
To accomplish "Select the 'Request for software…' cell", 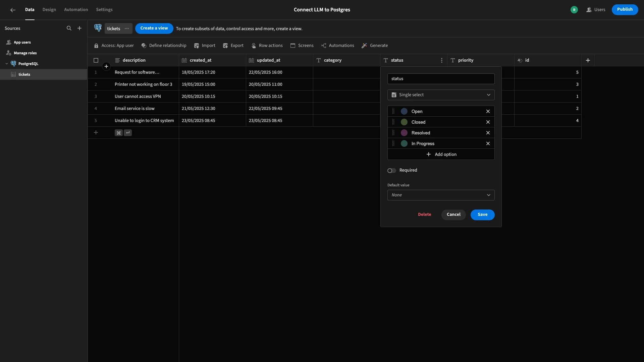I will tap(145, 72).
